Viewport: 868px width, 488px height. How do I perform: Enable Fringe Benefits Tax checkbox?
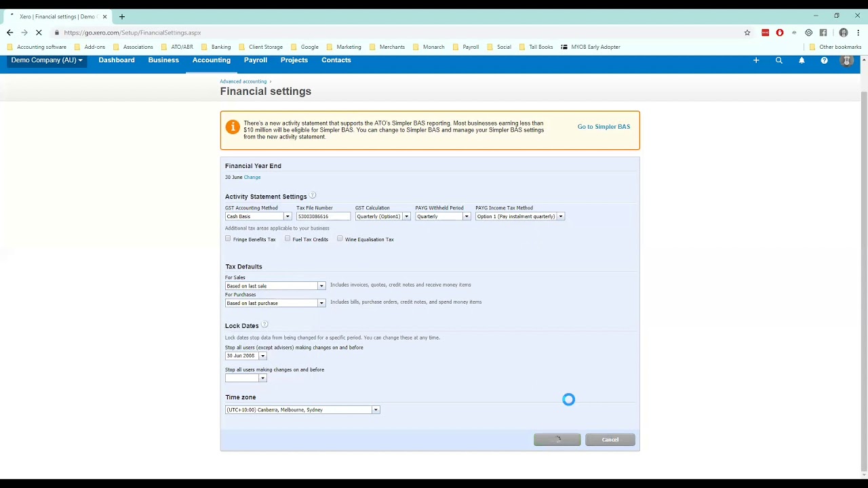coord(228,239)
